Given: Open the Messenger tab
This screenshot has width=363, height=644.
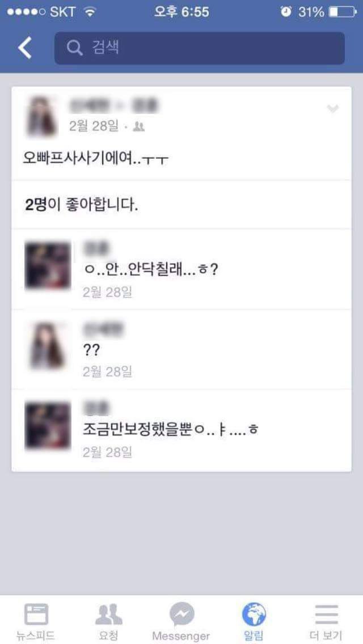Looking at the screenshot, I should (x=181, y=621).
